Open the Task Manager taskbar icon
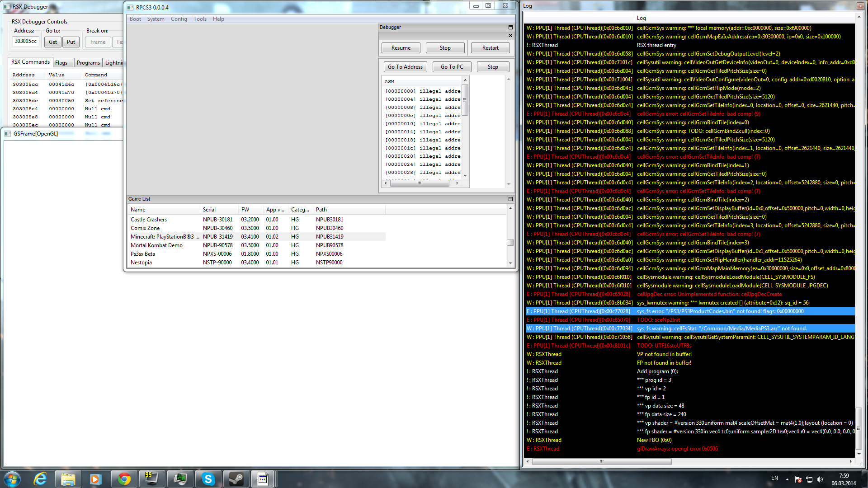Viewport: 868px width, 488px height. [180, 479]
